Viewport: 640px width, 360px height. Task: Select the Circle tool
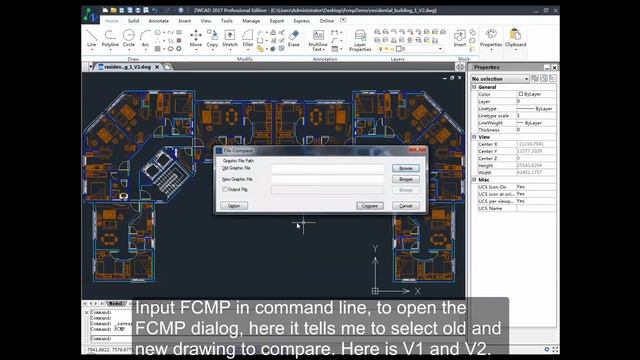tap(129, 38)
